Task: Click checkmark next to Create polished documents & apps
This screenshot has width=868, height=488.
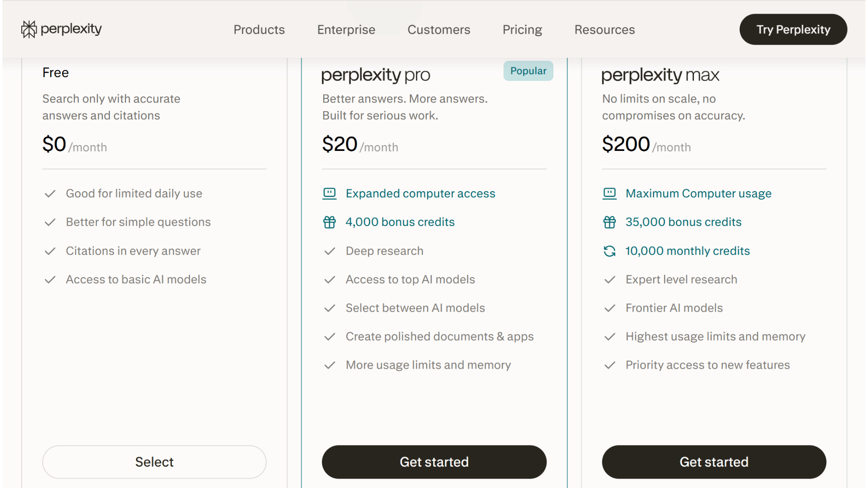Action: coord(330,337)
